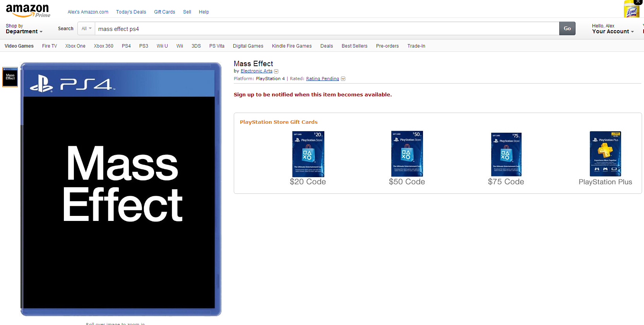Select the Mass Effect cover thumbnail
This screenshot has width=644, height=325.
(10, 77)
